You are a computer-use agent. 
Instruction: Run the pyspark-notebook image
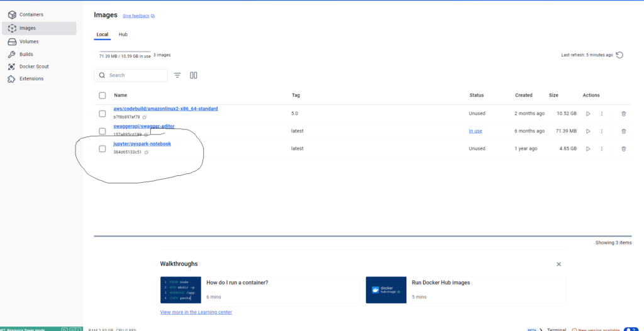(588, 148)
